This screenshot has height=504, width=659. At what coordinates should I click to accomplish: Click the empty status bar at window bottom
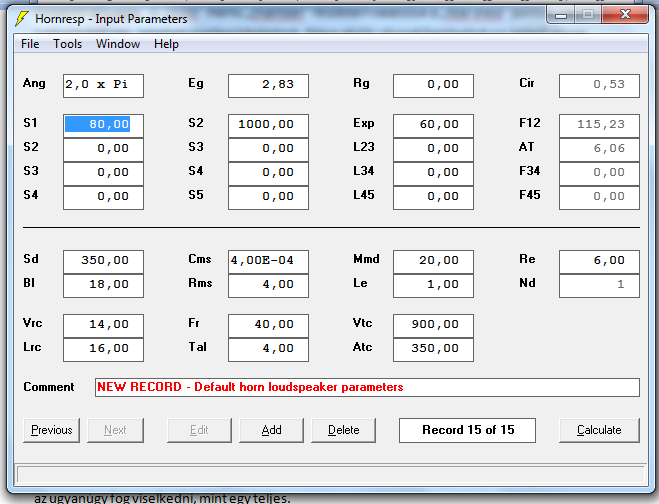pyautogui.click(x=331, y=475)
